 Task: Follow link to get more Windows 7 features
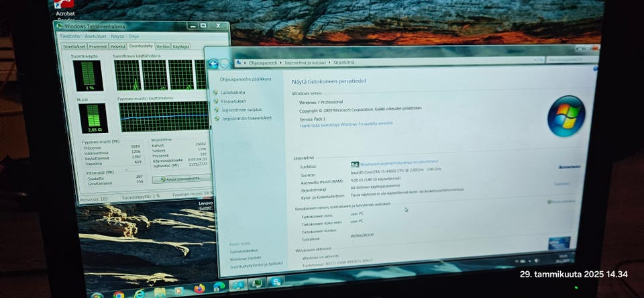346,123
